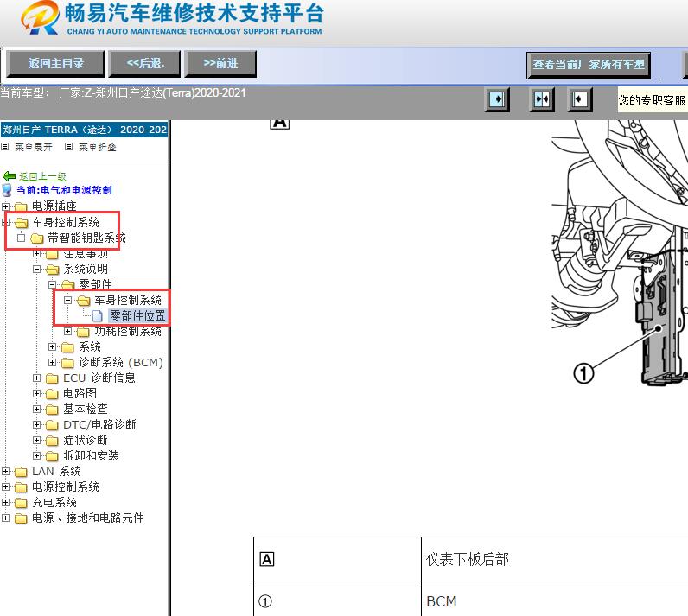
Task: Select 诊断系统 (BCM) label
Action: (121, 363)
